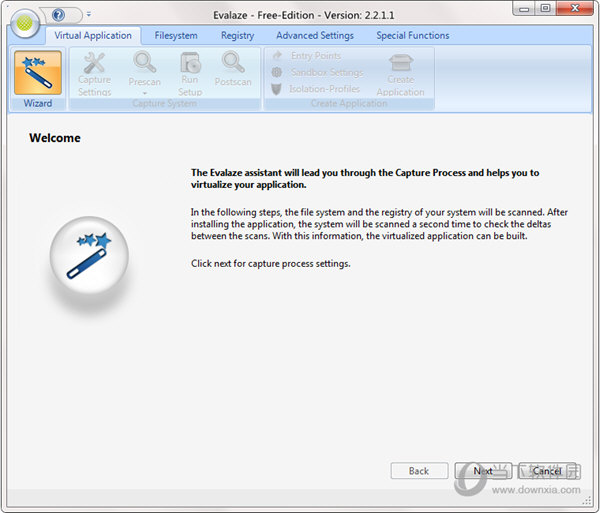Click the large magic wand image
The width and height of the screenshot is (600, 513).
click(x=89, y=256)
